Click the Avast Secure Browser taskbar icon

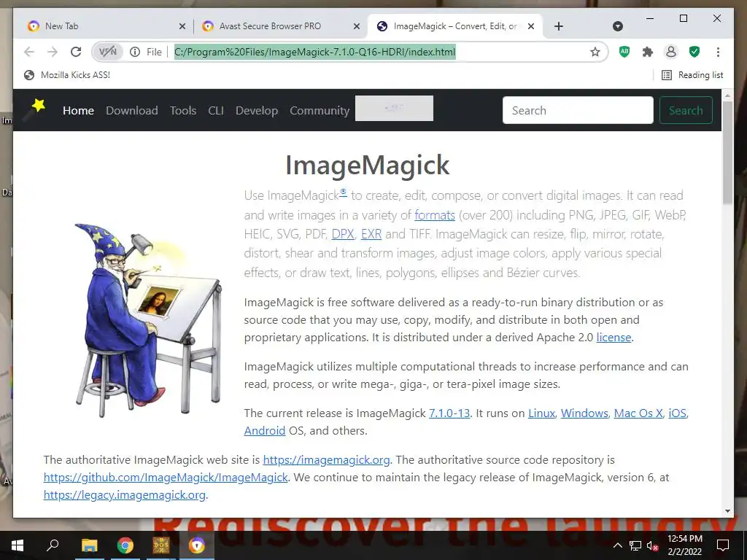click(x=197, y=545)
